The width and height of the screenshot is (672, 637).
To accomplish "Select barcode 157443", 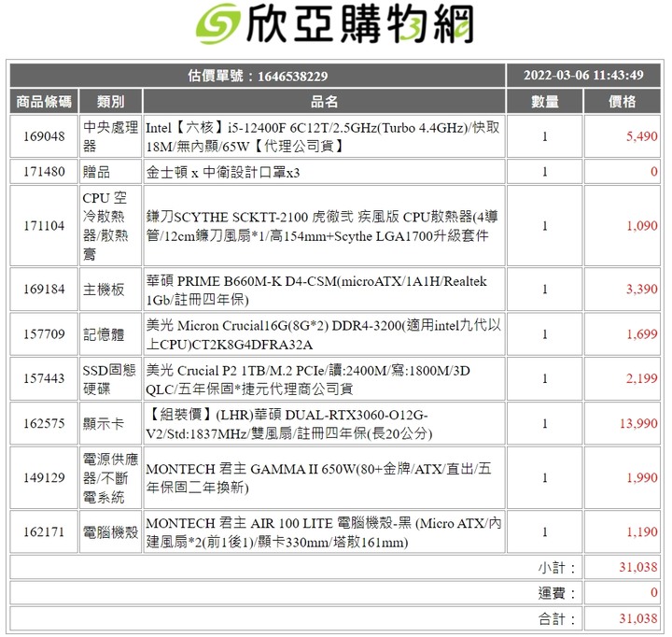I will click(x=44, y=378).
